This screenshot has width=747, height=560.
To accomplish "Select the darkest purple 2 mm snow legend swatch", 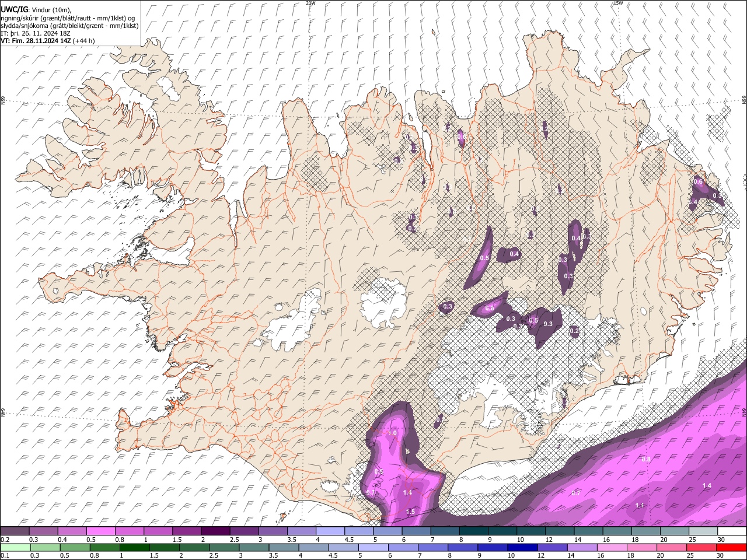I will [x=215, y=531].
